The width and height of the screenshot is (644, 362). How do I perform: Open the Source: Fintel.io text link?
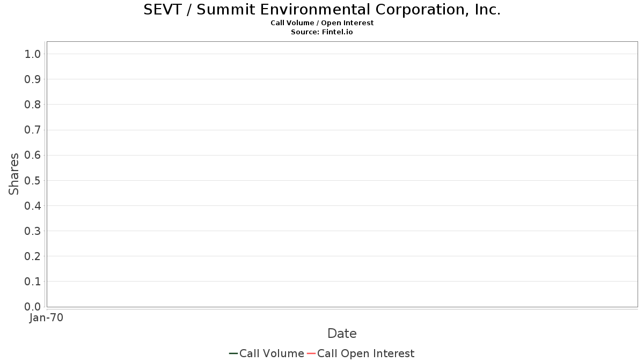point(322,32)
